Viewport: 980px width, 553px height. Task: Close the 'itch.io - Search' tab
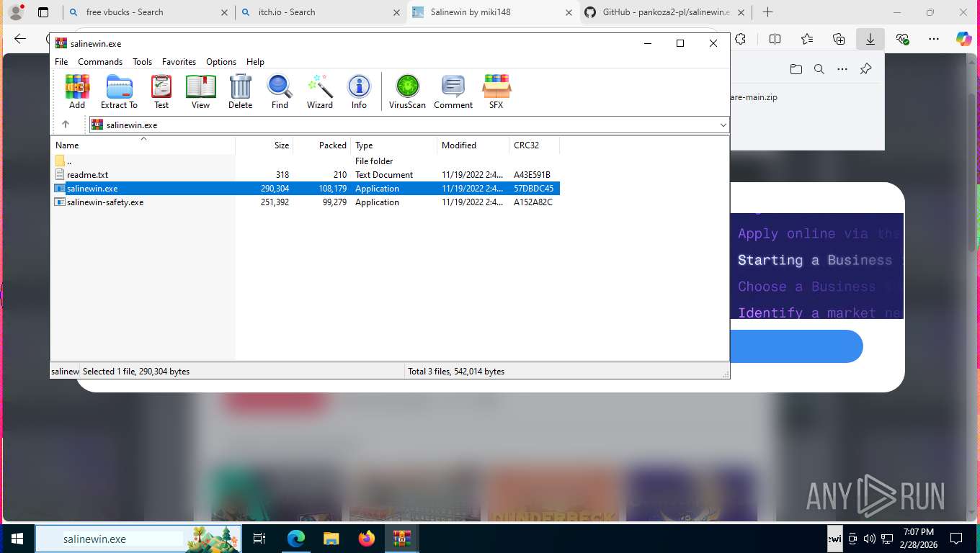click(x=396, y=12)
